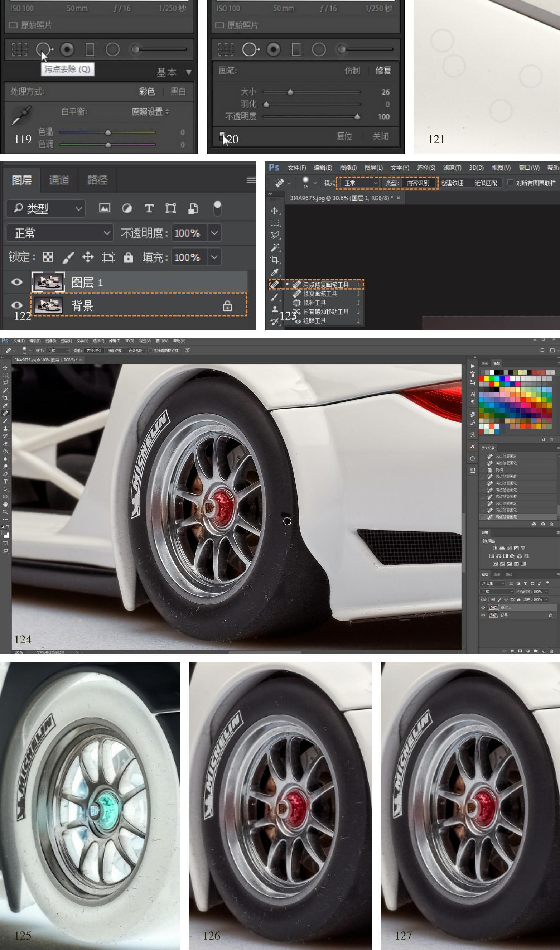Check 原始照片 above the 白平衡 panel

[x=13, y=25]
